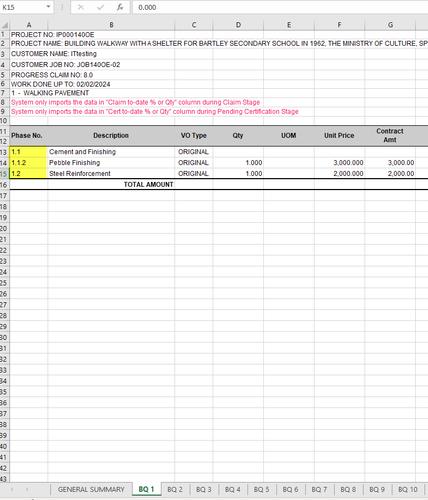The height and width of the screenshot is (500, 428).
Task: Switch to the BQ 5 sheet tab
Action: [x=261, y=489]
